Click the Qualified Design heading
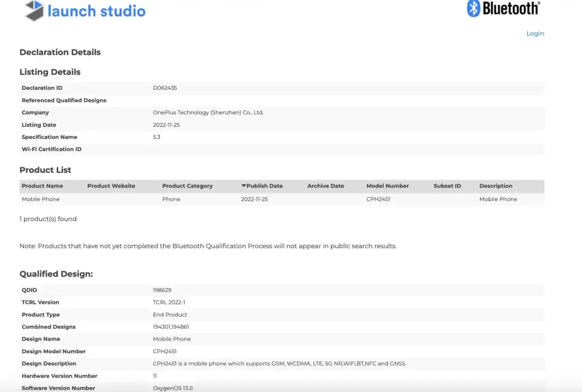The image size is (582, 392). point(56,274)
